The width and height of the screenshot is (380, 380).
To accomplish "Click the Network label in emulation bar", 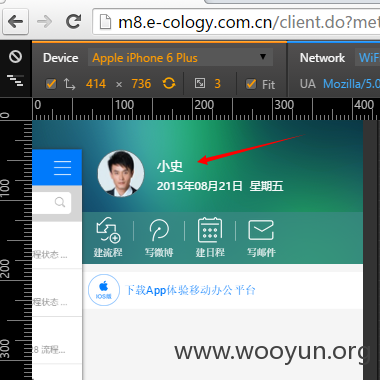I will [322, 58].
